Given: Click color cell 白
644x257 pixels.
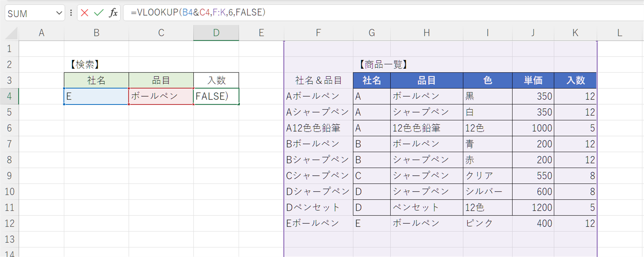Looking at the screenshot, I should point(488,112).
